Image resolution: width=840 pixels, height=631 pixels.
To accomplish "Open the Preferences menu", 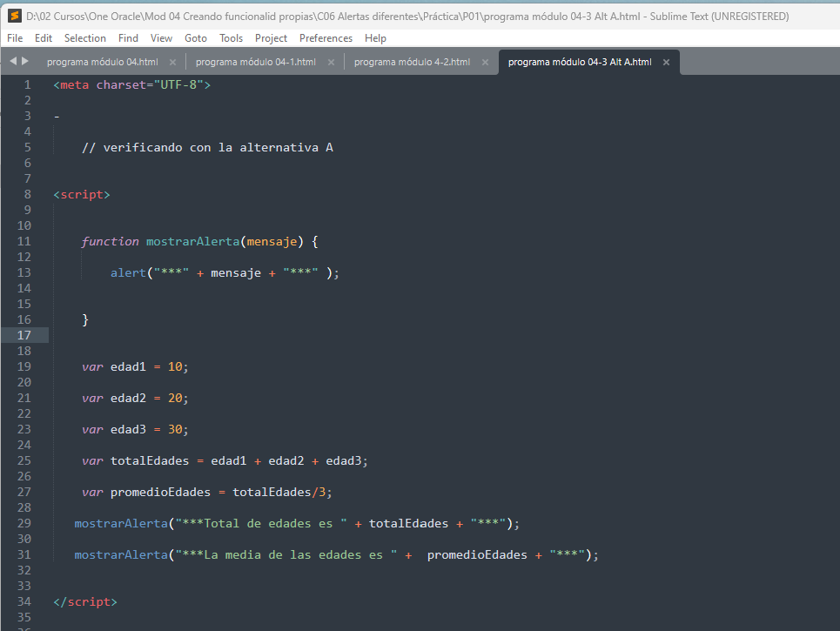I will 326,38.
